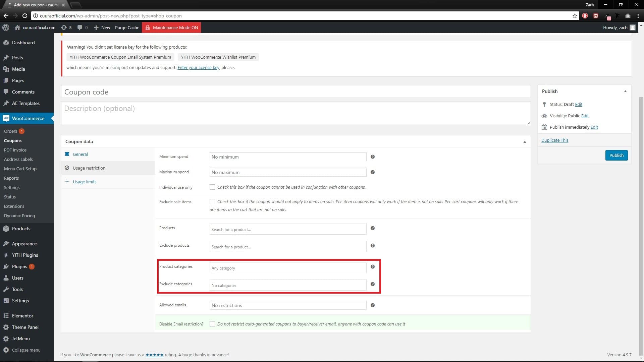This screenshot has width=644, height=362.
Task: Open the updates icon showing 5
Action: pyautogui.click(x=66, y=27)
